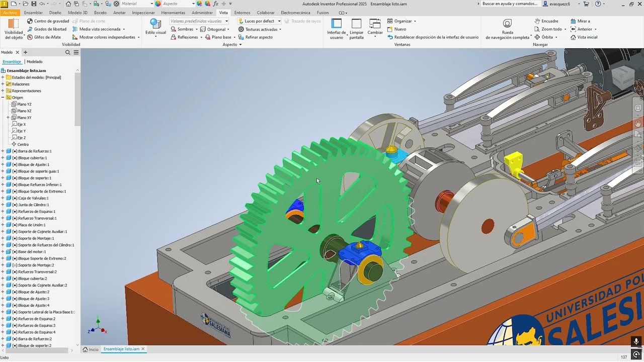
Task: Switch to the Entornos ribbon tab
Action: [x=242, y=13]
